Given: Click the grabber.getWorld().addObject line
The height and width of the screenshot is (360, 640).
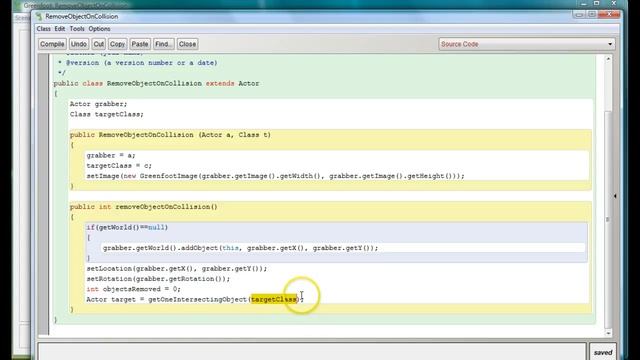Looking at the screenshot, I should click(x=240, y=248).
